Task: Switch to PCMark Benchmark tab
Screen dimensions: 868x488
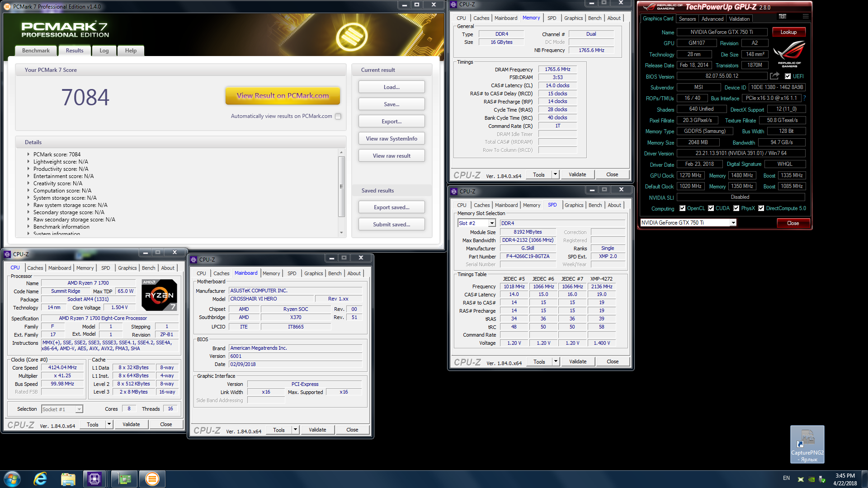Action: point(36,51)
